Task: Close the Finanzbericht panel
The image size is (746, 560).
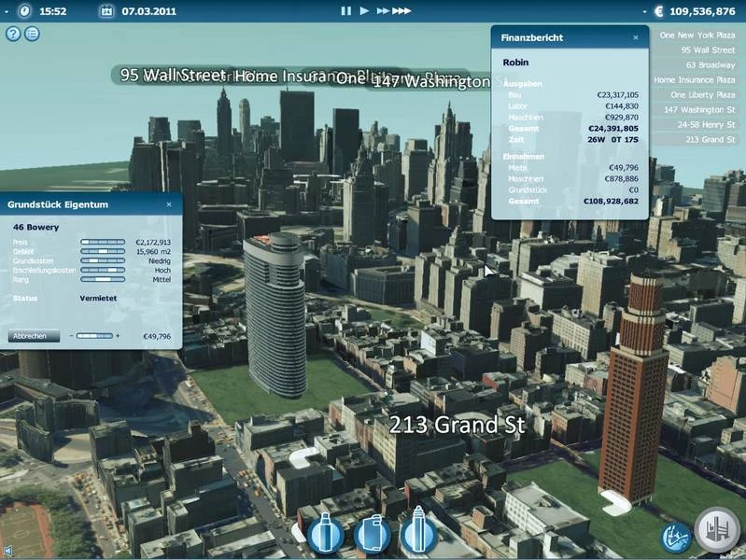Action: [x=636, y=37]
